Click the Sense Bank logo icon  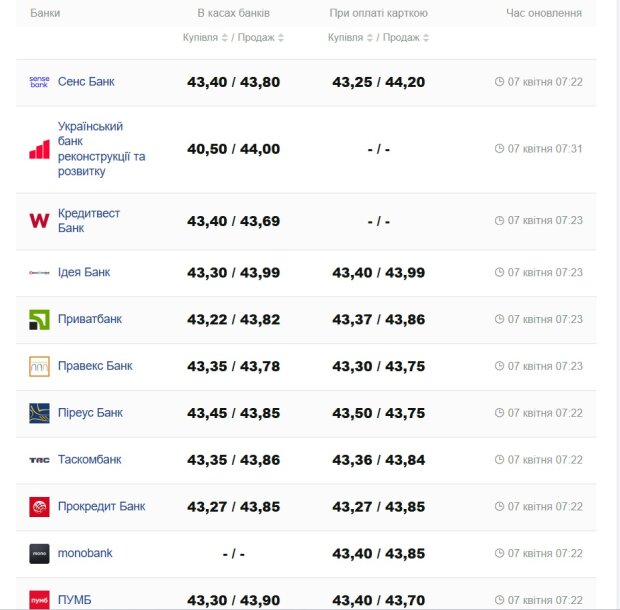[x=39, y=82]
